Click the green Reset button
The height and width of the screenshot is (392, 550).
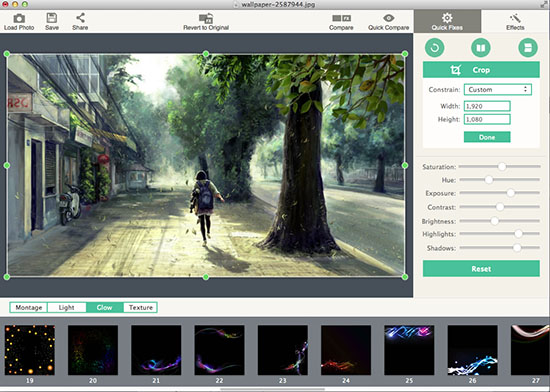(x=481, y=269)
